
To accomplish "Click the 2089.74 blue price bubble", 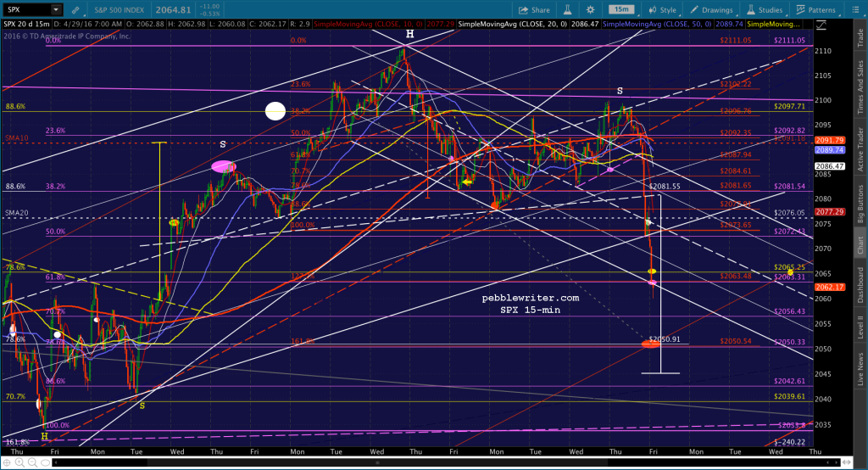I will point(829,150).
